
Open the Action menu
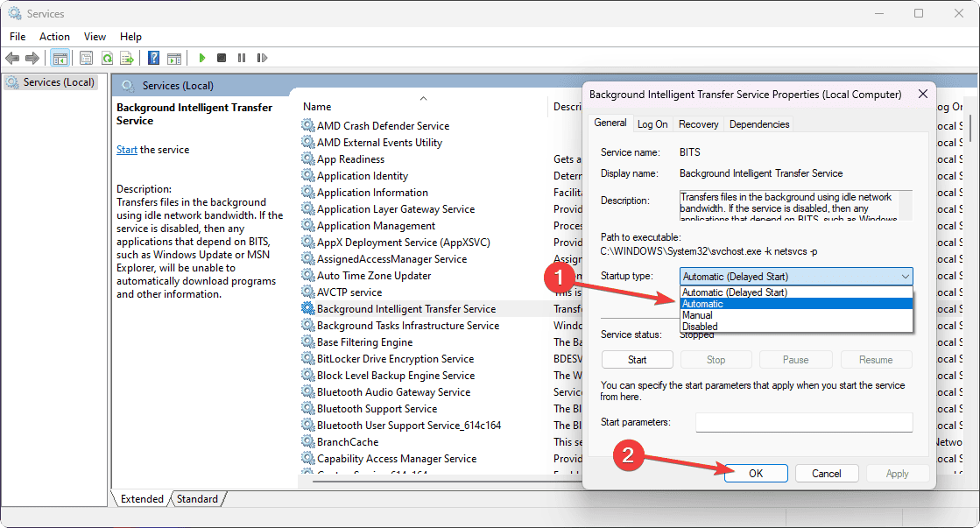[54, 36]
